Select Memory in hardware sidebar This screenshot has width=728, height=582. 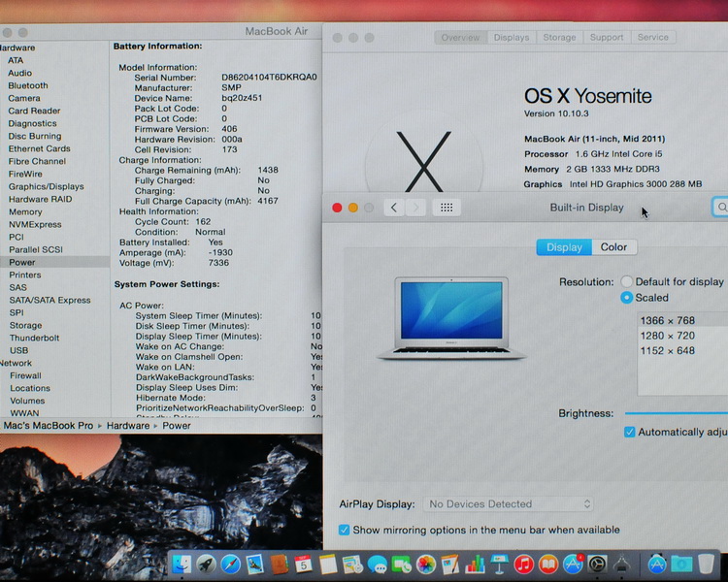click(25, 211)
